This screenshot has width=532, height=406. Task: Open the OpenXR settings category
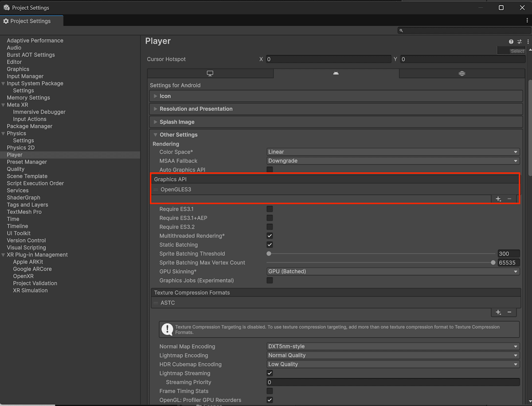point(23,276)
